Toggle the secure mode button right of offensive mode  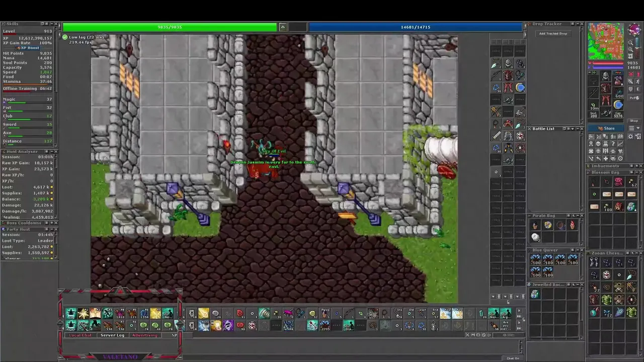tap(638, 74)
